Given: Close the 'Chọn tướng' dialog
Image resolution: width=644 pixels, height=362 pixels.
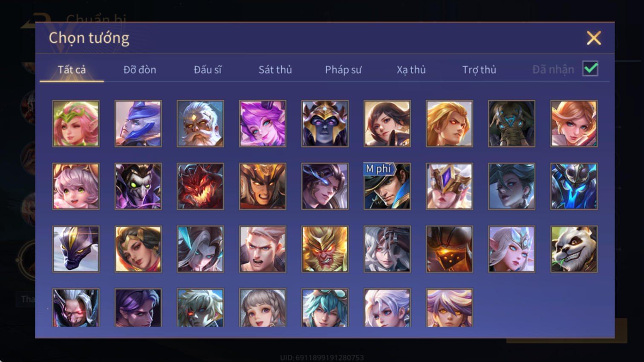Looking at the screenshot, I should point(594,38).
